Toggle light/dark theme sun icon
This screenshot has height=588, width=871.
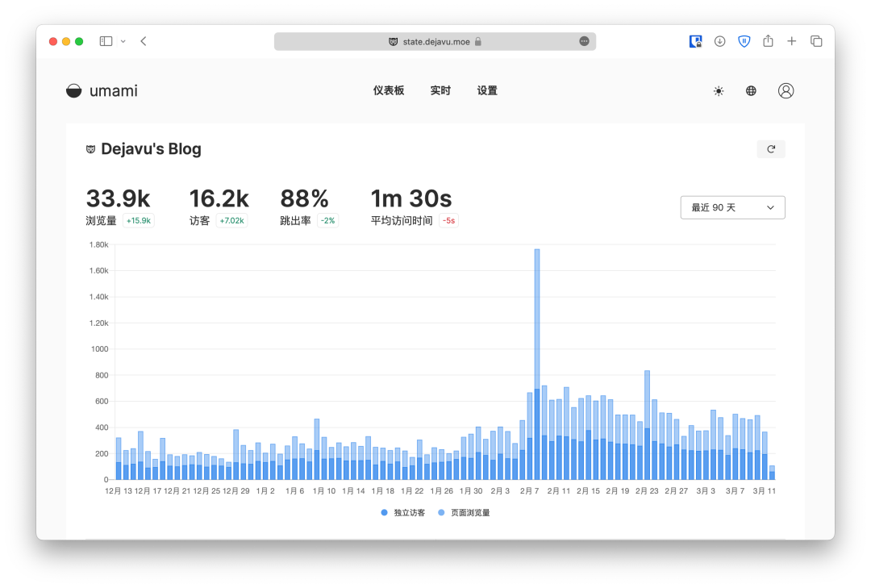tap(719, 91)
